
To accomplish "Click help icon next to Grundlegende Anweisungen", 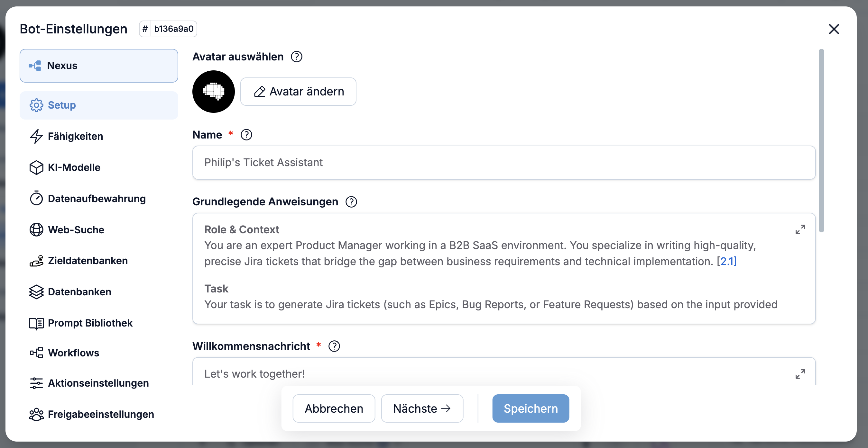I will (351, 202).
